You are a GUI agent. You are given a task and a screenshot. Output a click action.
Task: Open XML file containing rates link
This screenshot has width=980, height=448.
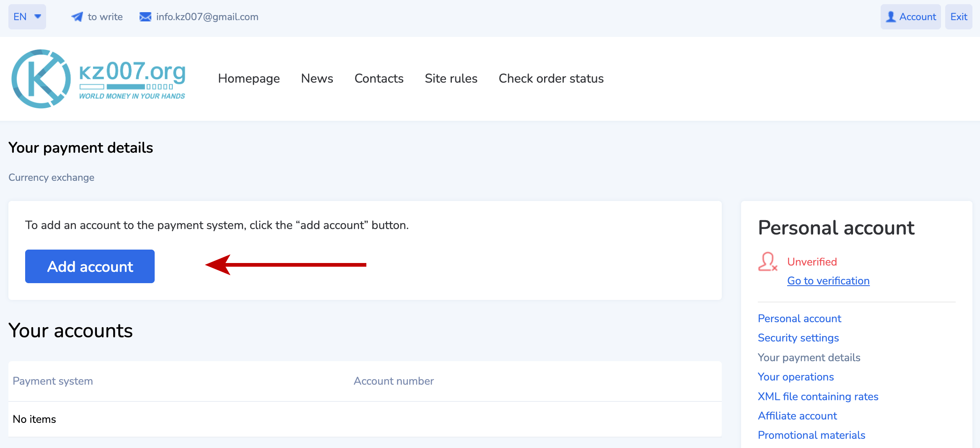(x=818, y=396)
